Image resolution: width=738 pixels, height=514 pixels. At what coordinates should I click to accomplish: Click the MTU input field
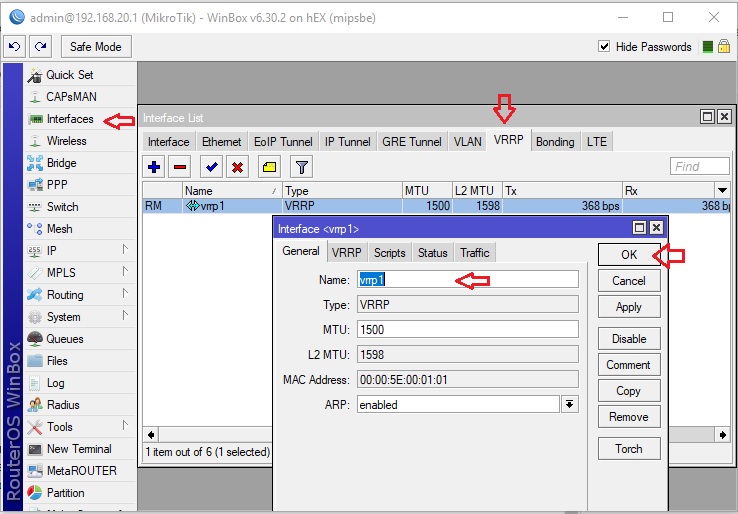tap(467, 329)
